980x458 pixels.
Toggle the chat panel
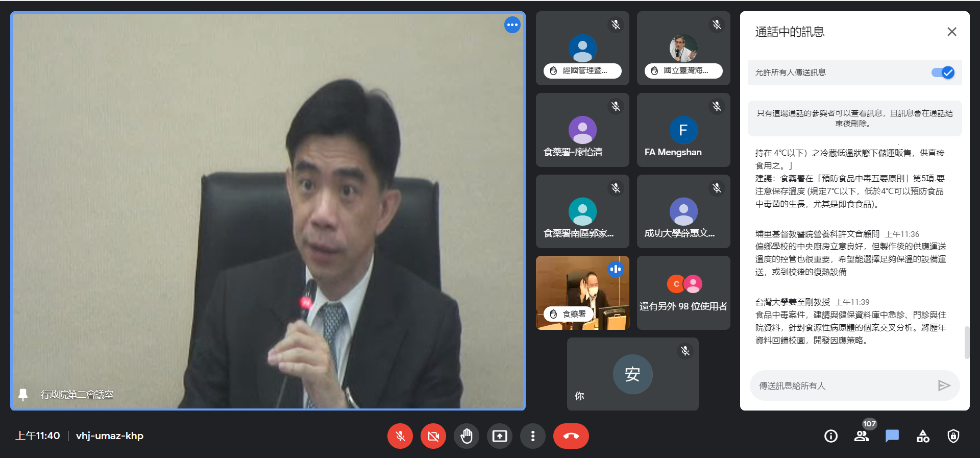(892, 436)
